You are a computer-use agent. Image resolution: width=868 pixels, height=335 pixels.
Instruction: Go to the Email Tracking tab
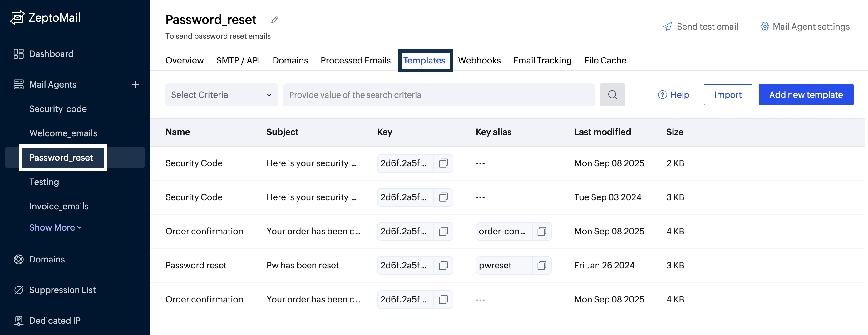click(542, 60)
